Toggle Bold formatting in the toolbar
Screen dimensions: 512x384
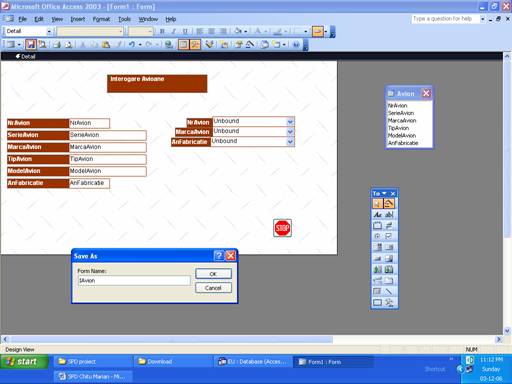pos(162,31)
